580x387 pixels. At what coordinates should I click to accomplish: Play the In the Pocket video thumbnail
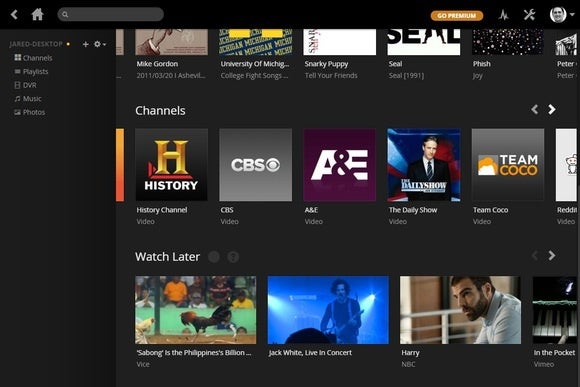[x=555, y=310]
